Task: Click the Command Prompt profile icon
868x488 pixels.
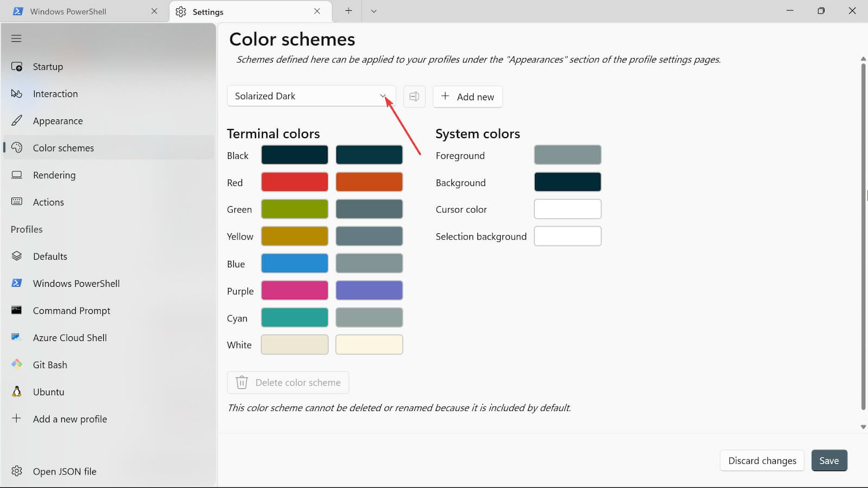Action: click(x=17, y=310)
